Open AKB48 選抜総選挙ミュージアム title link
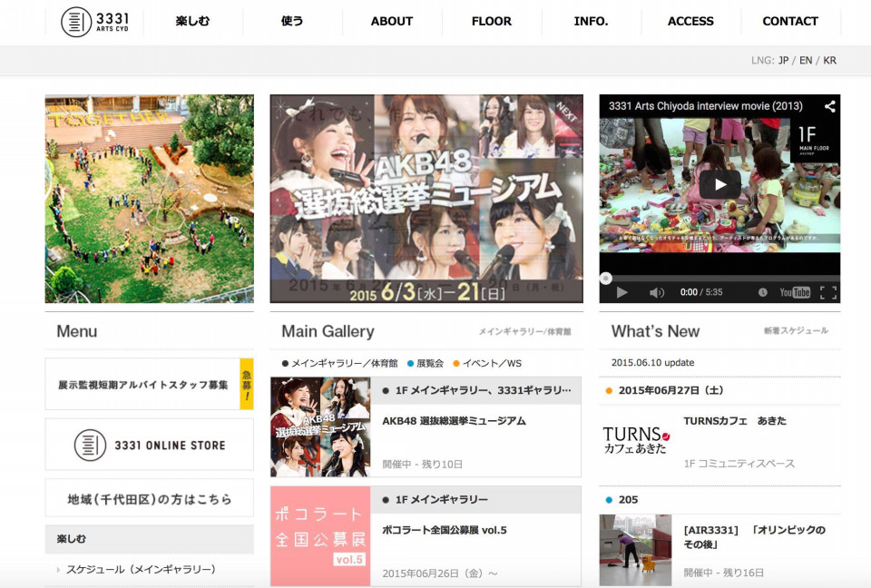Screen dimensions: 871x588 pyautogui.click(x=454, y=421)
